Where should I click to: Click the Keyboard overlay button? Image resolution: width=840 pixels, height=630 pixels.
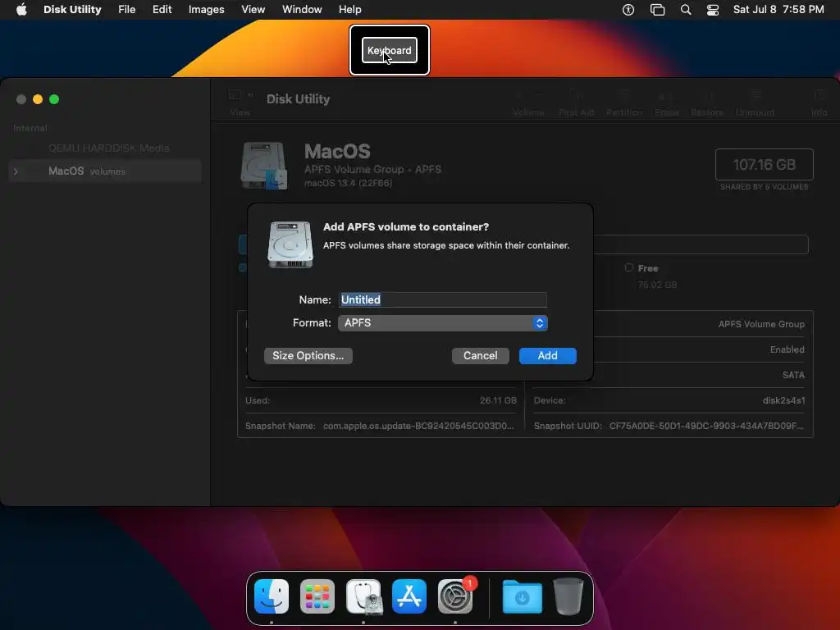click(x=390, y=50)
